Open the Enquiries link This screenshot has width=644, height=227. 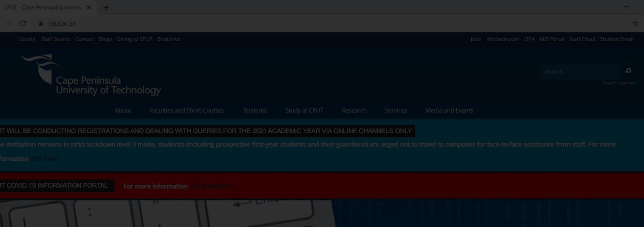(x=169, y=39)
